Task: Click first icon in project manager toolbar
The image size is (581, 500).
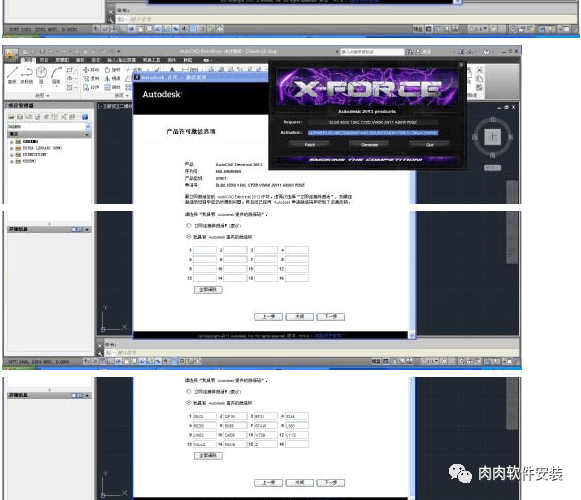Action: (11, 117)
